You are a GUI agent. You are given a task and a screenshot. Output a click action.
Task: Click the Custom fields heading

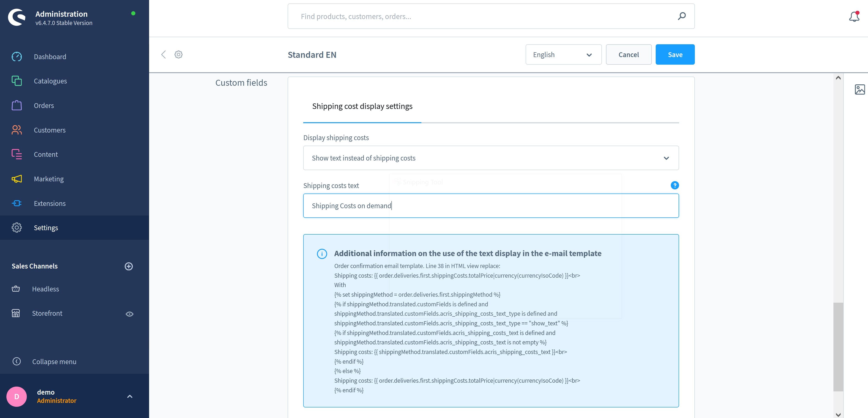(241, 83)
